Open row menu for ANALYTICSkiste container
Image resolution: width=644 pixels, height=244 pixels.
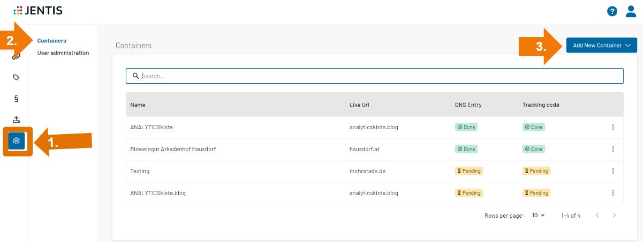click(613, 127)
